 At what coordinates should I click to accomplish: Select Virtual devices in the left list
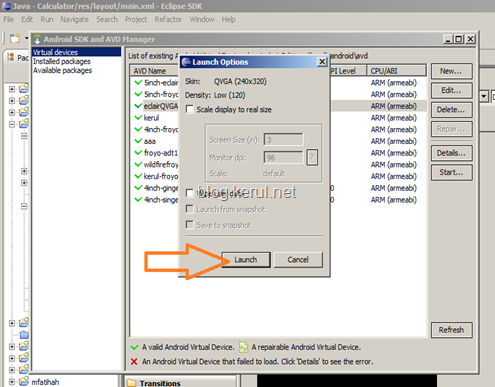click(x=76, y=52)
